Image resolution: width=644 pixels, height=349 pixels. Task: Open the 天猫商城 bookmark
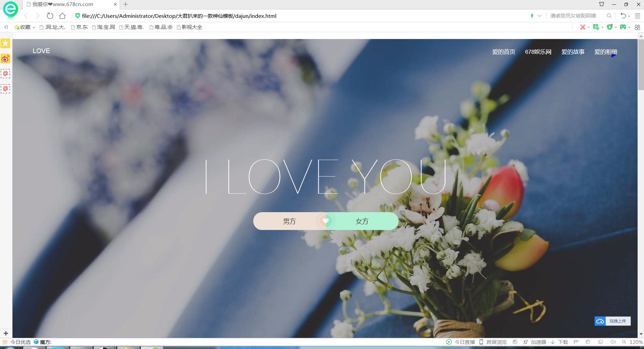point(131,27)
